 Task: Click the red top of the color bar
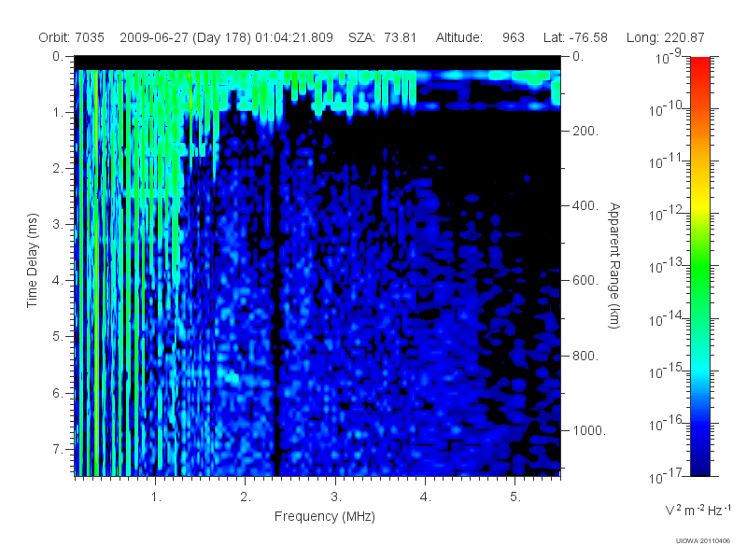699,66
